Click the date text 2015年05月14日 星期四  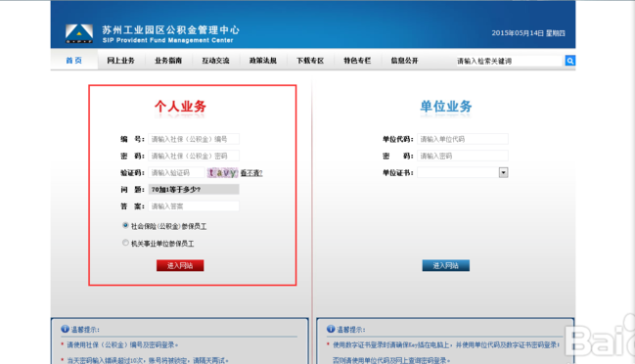coord(528,33)
